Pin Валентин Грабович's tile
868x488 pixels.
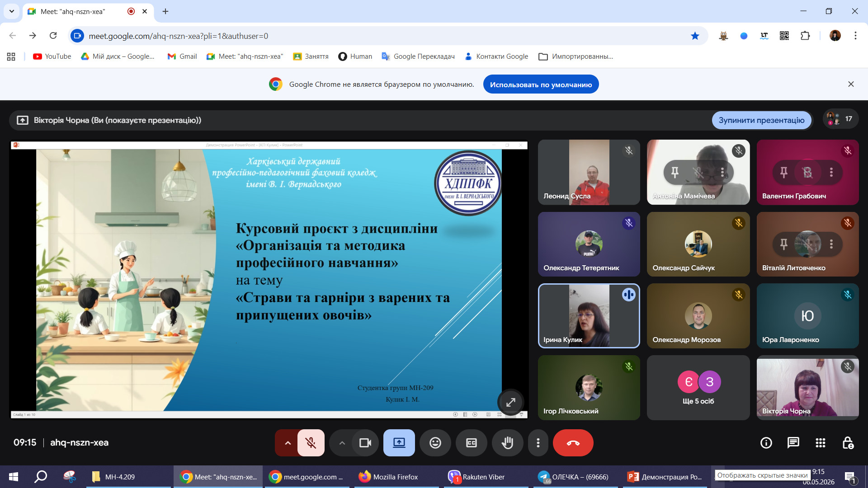784,172
